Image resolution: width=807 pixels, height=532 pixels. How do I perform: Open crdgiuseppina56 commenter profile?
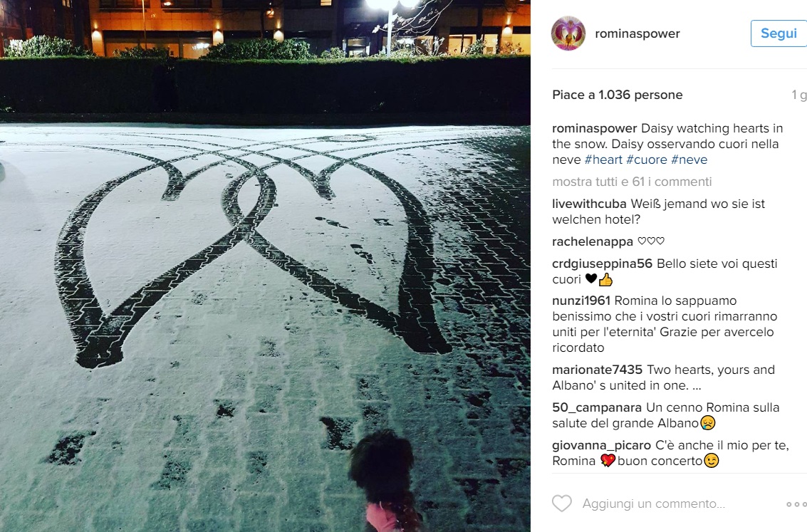(602, 264)
